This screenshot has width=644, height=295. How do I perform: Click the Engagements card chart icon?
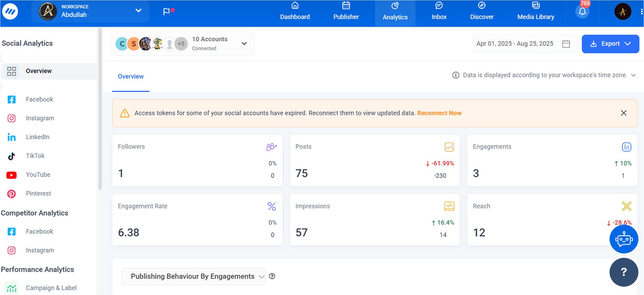[x=627, y=147]
